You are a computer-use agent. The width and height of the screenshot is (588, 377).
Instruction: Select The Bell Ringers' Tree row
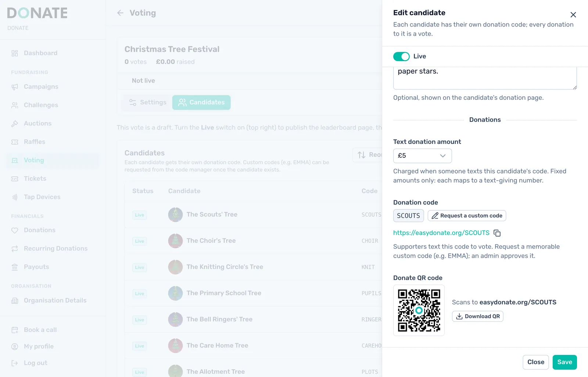coord(253,320)
